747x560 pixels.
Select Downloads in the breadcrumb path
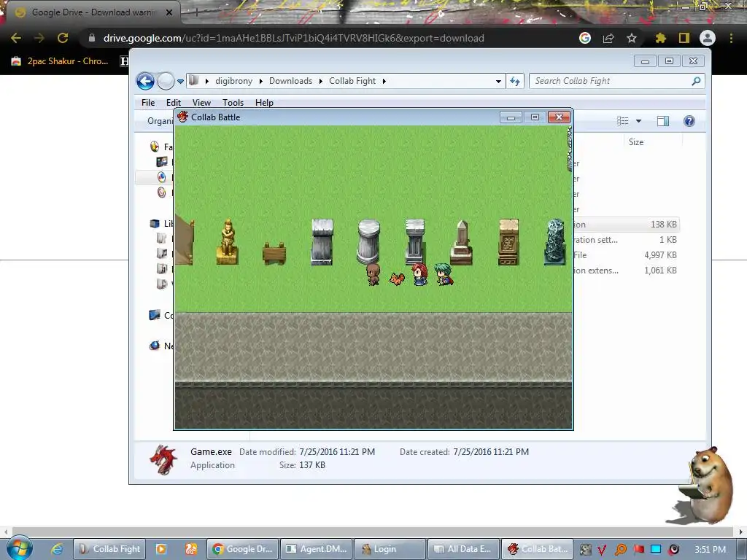[x=290, y=81]
